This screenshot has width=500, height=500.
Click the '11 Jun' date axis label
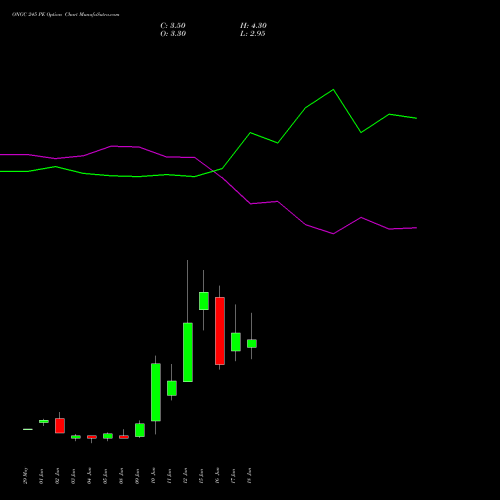(170, 476)
